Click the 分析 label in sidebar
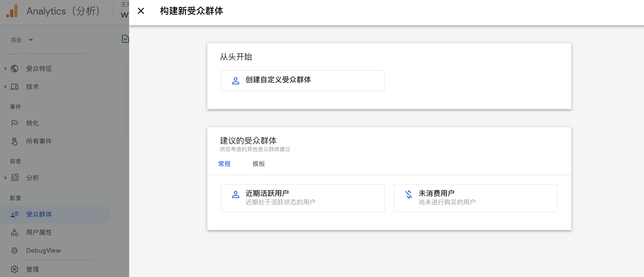The image size is (644, 277). point(33,178)
